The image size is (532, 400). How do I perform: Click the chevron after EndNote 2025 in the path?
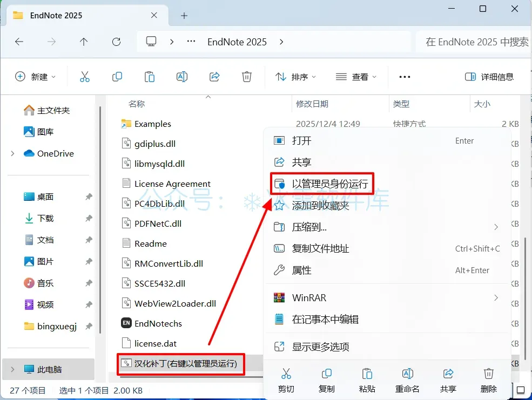coord(281,42)
